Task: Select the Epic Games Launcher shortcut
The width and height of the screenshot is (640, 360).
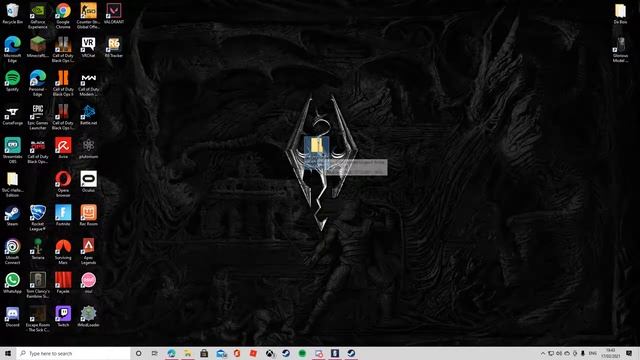Action: coord(38,117)
